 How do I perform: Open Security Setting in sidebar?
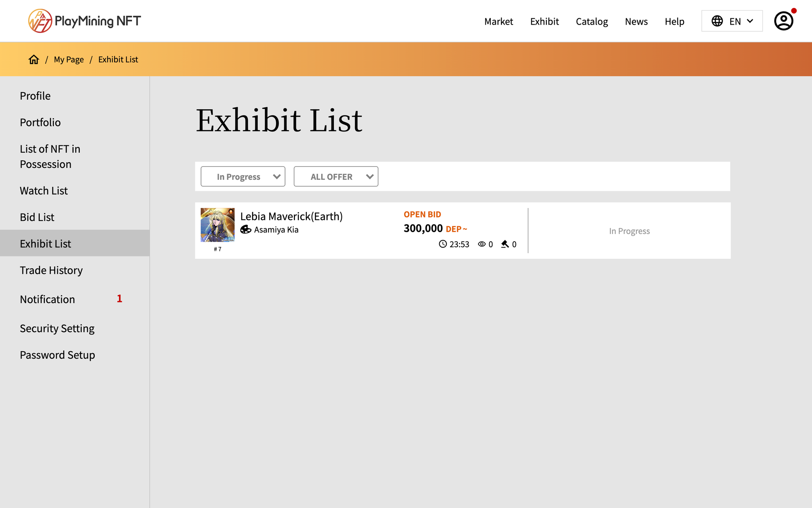(57, 329)
